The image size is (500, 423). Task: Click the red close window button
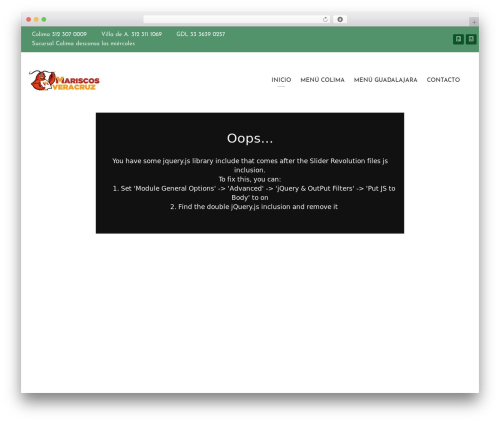click(x=29, y=19)
